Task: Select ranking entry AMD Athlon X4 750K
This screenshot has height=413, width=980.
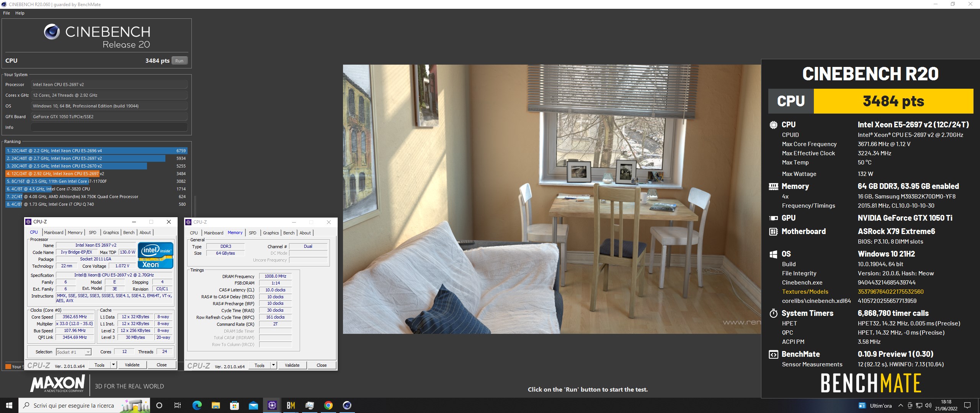Action: tap(96, 197)
